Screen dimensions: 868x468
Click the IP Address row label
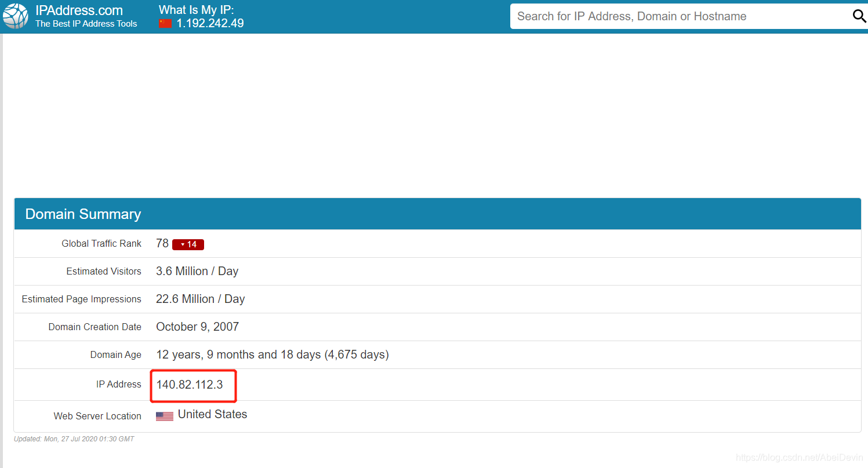pos(119,385)
